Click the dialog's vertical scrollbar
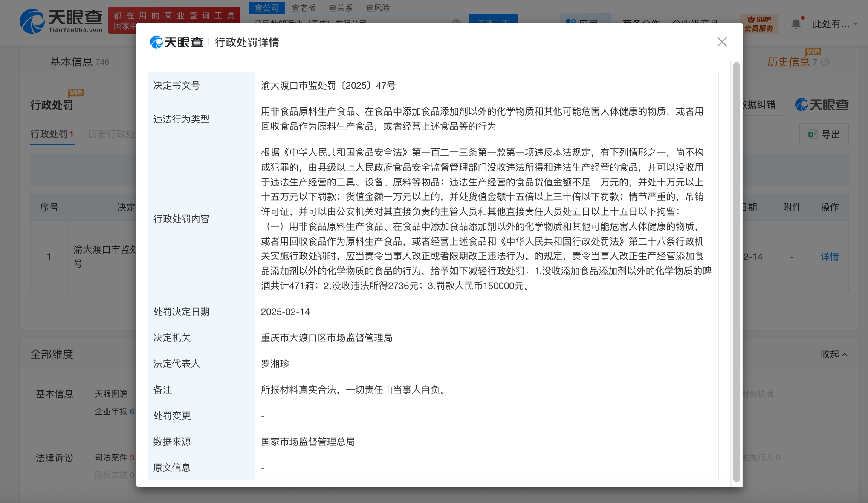This screenshot has height=503, width=868. pyautogui.click(x=736, y=273)
